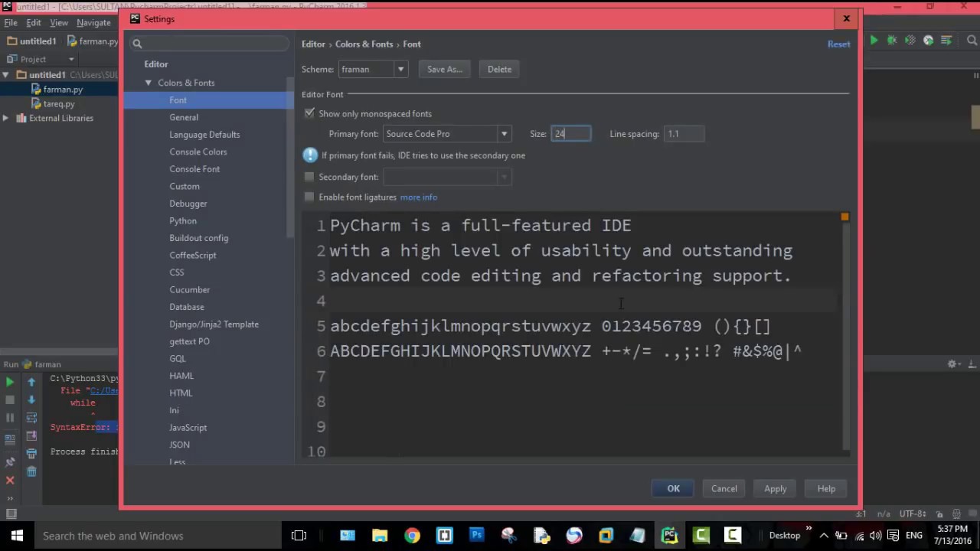Open the File menu

(11, 23)
